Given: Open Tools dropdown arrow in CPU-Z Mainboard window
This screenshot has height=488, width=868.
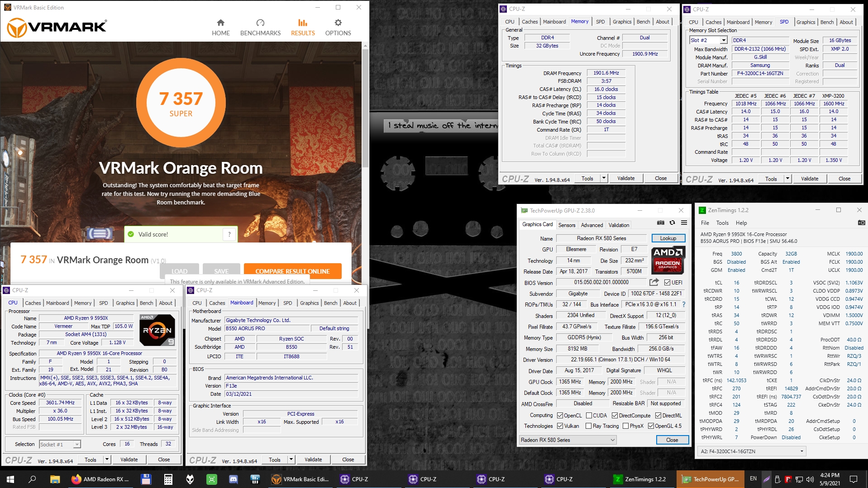Looking at the screenshot, I should point(291,460).
